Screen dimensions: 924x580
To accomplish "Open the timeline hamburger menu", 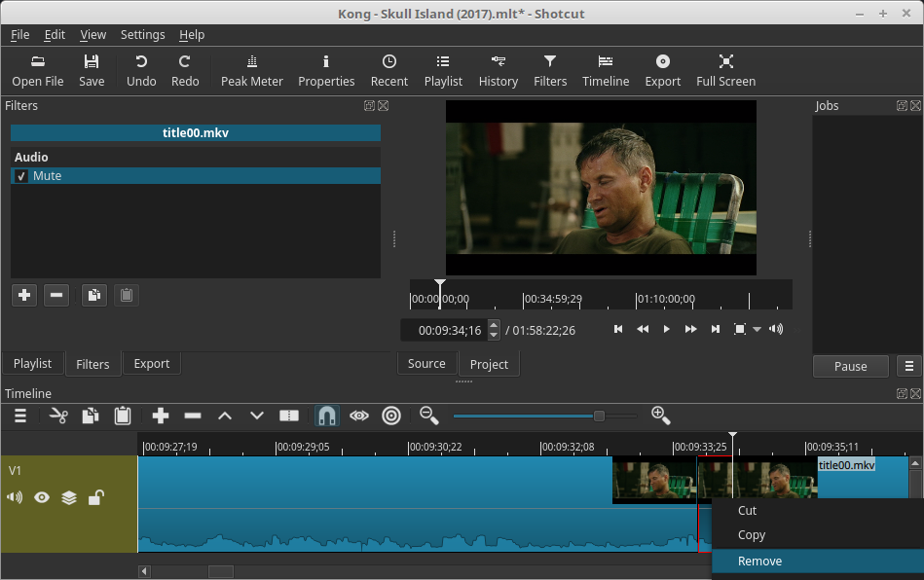I will tap(20, 417).
